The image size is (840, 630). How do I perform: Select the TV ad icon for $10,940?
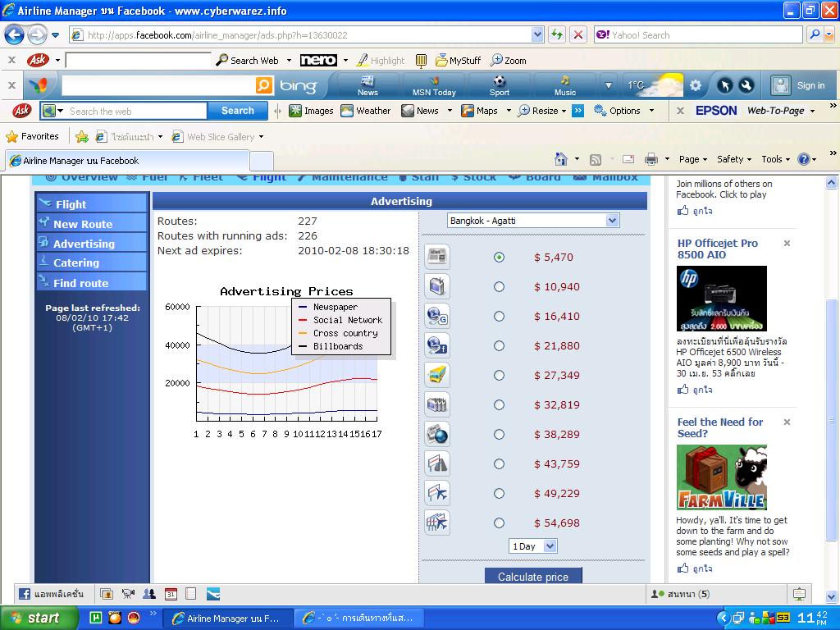[x=437, y=286]
